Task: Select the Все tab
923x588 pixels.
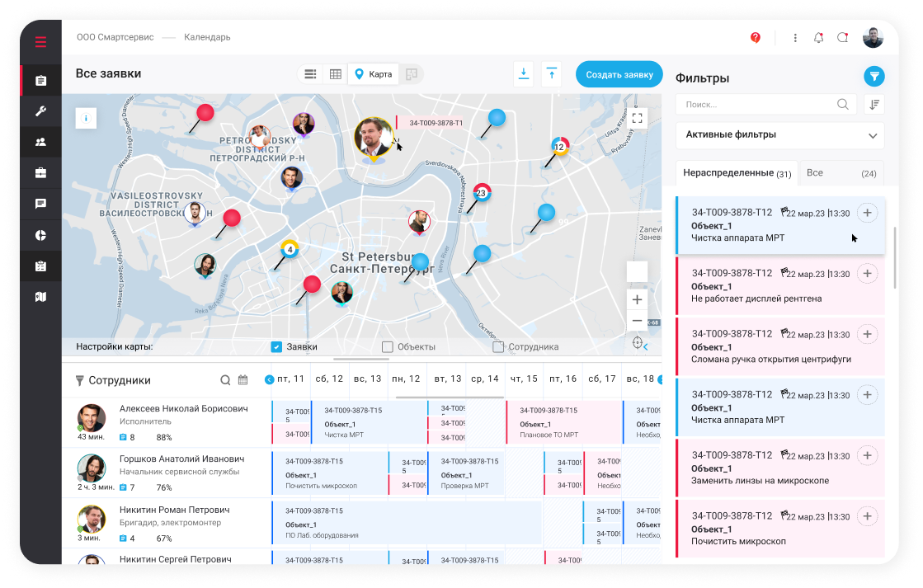Action: coord(841,173)
